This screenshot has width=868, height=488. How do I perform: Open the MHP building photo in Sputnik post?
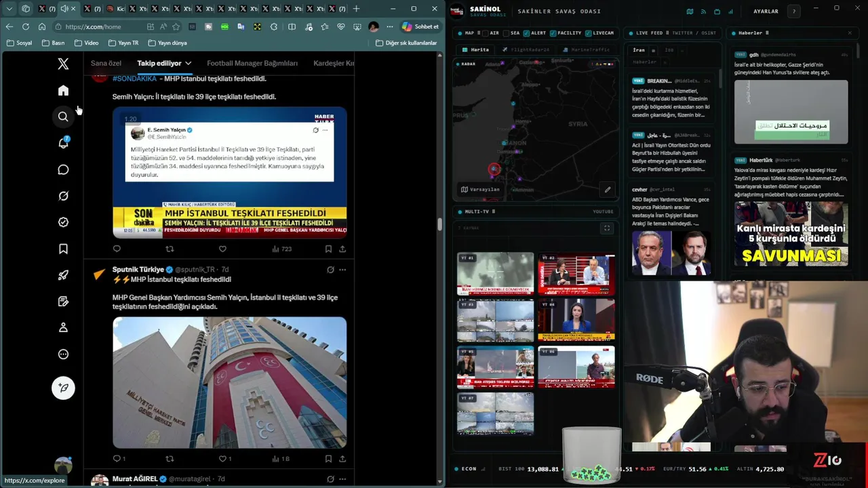[x=229, y=382]
